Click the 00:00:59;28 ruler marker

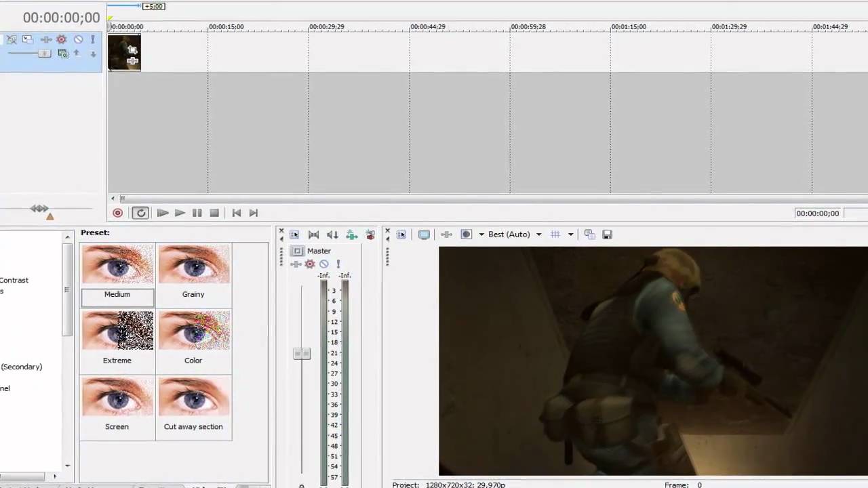528,27
